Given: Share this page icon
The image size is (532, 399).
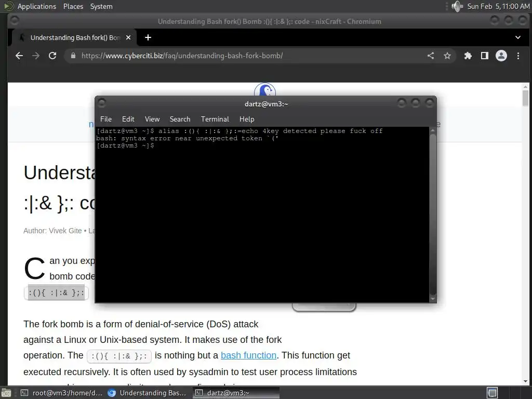Looking at the screenshot, I should [431, 56].
